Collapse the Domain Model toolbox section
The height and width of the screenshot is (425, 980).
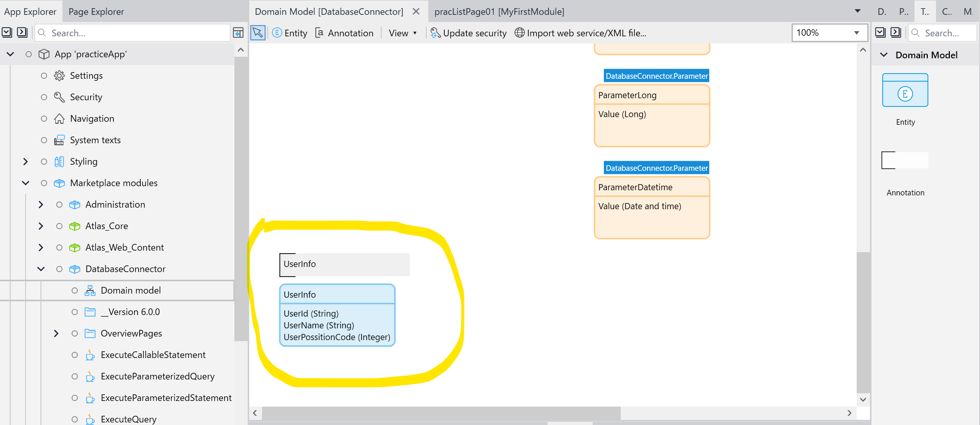(884, 55)
